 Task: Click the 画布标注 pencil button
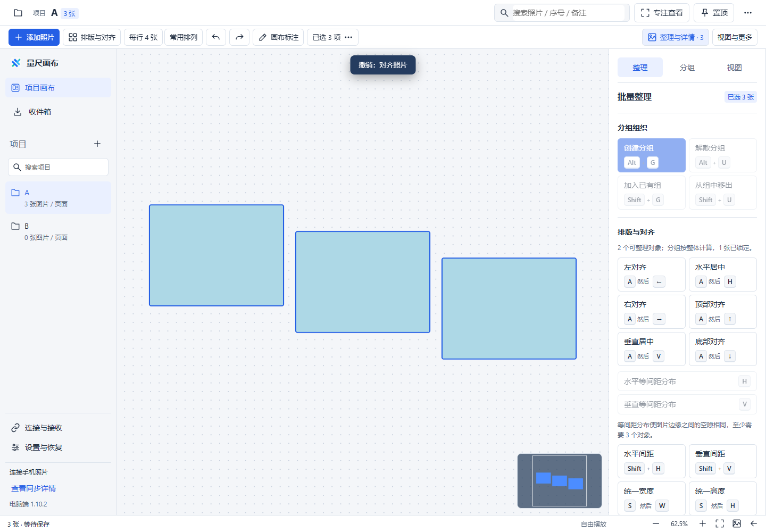(x=278, y=37)
